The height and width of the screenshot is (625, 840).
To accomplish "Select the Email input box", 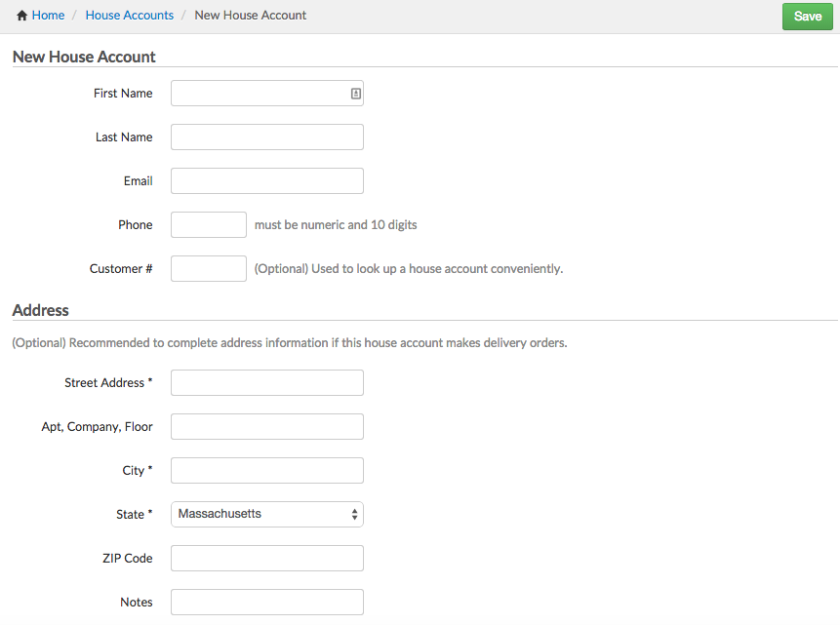I will tap(266, 181).
